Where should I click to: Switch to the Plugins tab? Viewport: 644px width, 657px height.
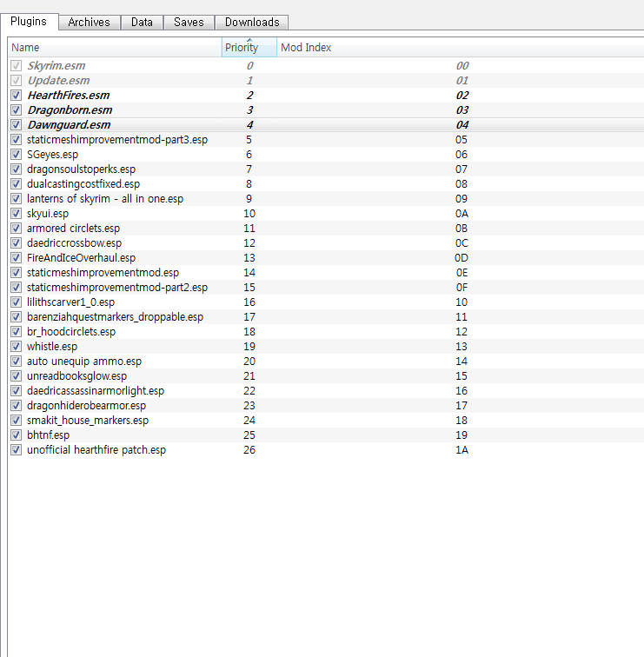29,22
